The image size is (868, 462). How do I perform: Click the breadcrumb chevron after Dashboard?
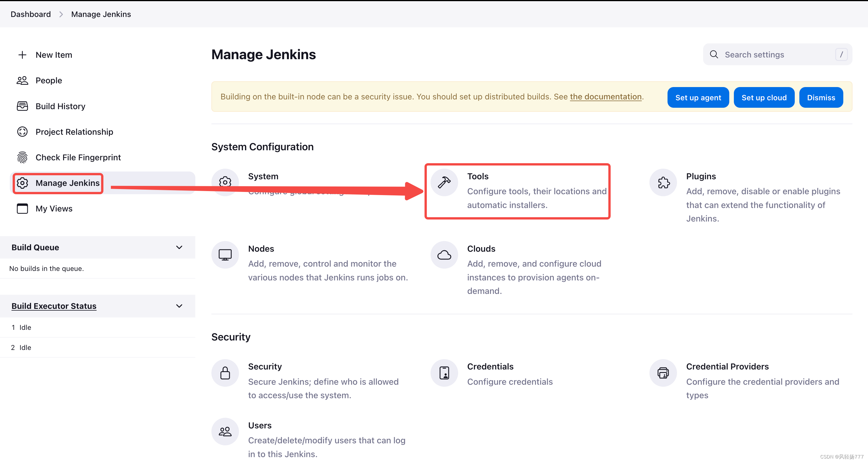tap(61, 14)
